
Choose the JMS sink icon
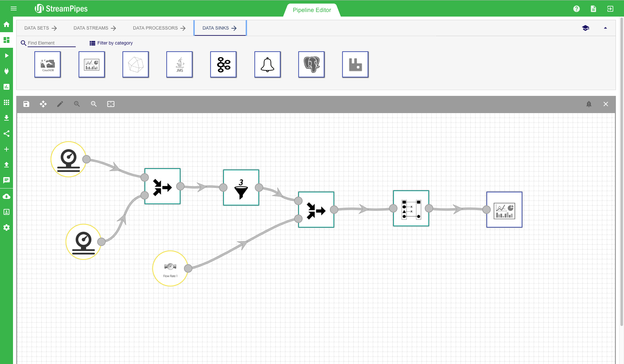point(180,64)
